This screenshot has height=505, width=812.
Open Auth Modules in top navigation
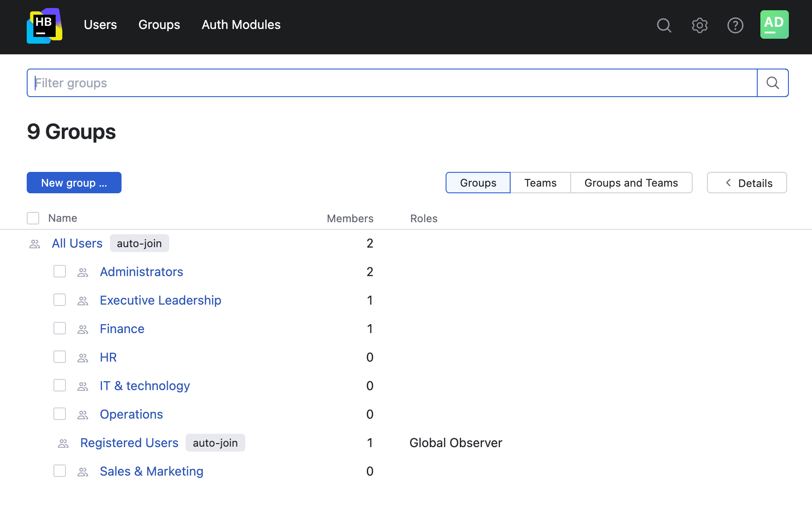241,25
